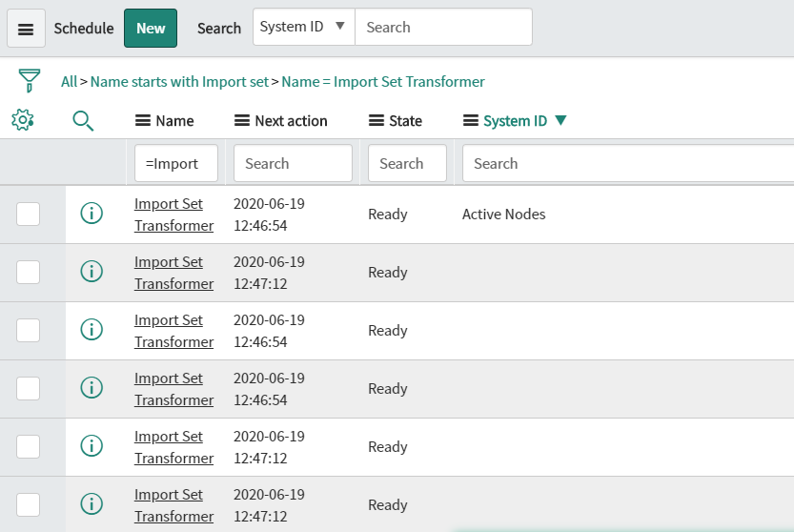The height and width of the screenshot is (532, 794).
Task: Click the New button
Action: 151,29
